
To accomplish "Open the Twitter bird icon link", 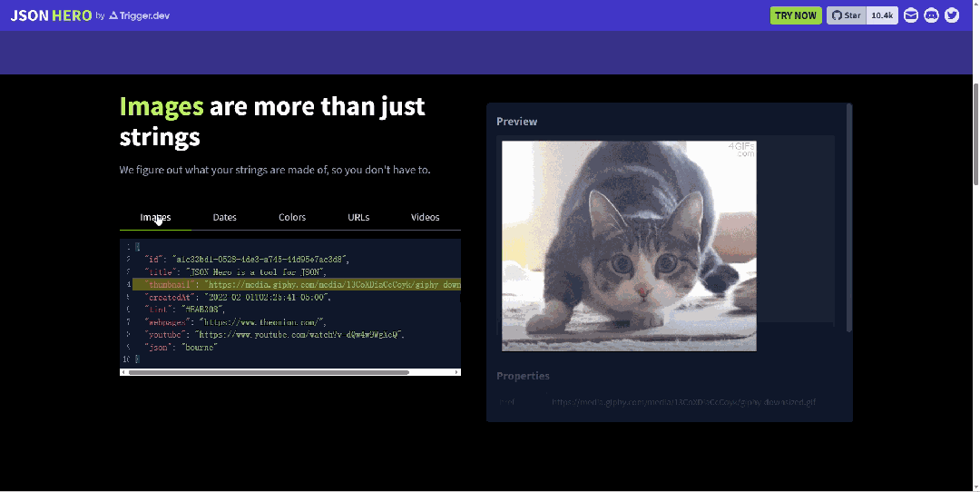I will [952, 15].
